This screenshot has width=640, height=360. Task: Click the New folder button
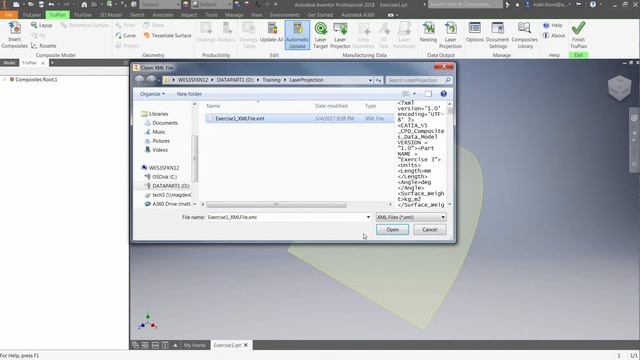189,94
